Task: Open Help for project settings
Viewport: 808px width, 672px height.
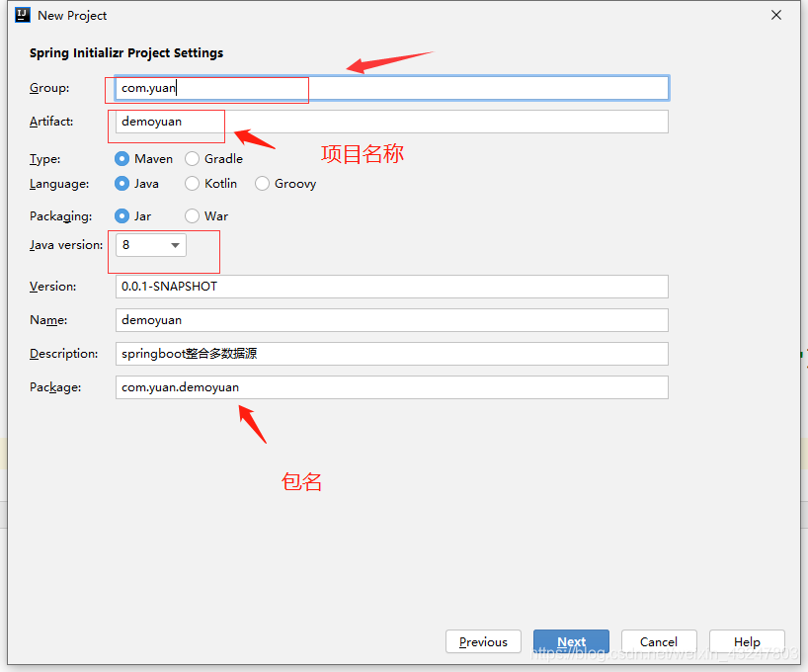Action: (x=747, y=641)
